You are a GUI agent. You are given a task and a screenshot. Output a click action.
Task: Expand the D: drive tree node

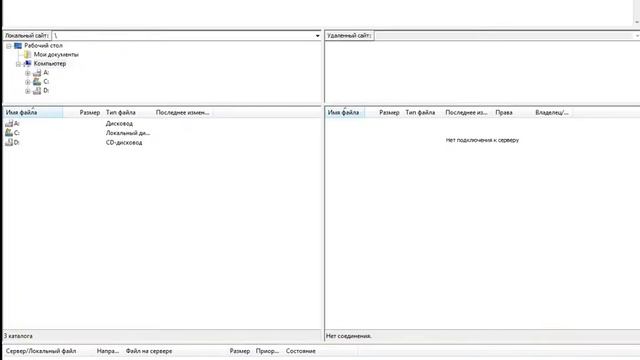(x=28, y=91)
